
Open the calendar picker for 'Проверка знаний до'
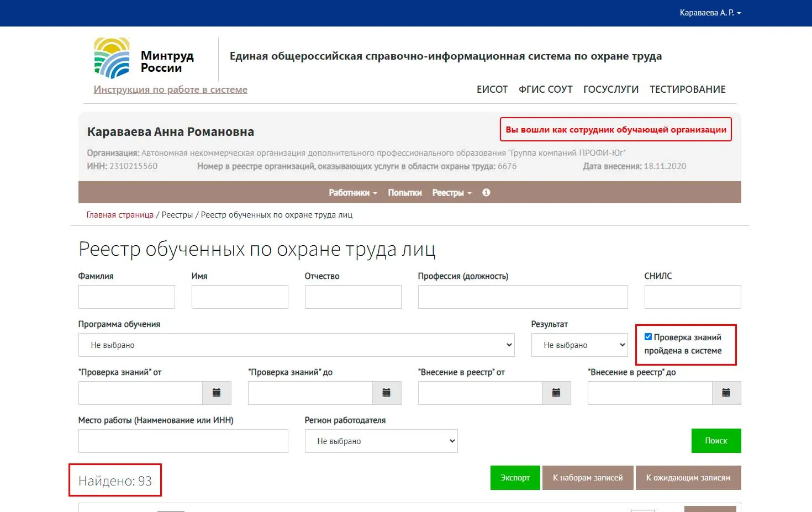(x=387, y=393)
